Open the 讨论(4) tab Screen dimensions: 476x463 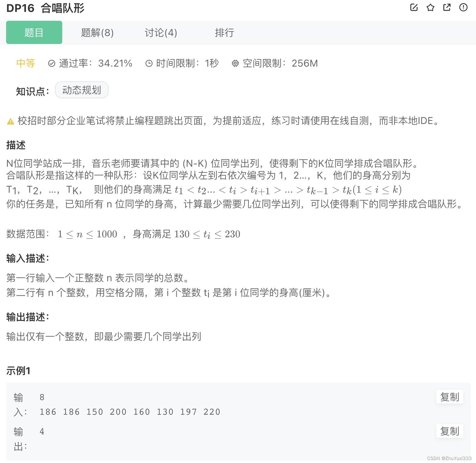[x=161, y=32]
